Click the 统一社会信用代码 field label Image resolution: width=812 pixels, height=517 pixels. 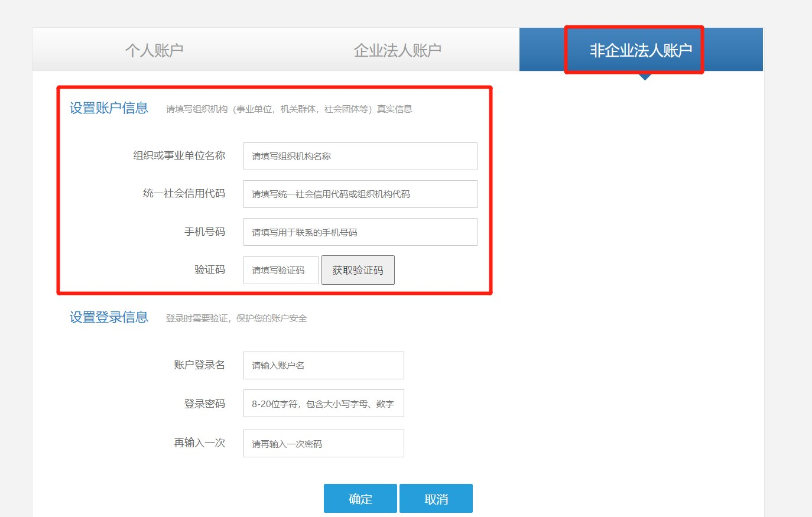coord(184,193)
